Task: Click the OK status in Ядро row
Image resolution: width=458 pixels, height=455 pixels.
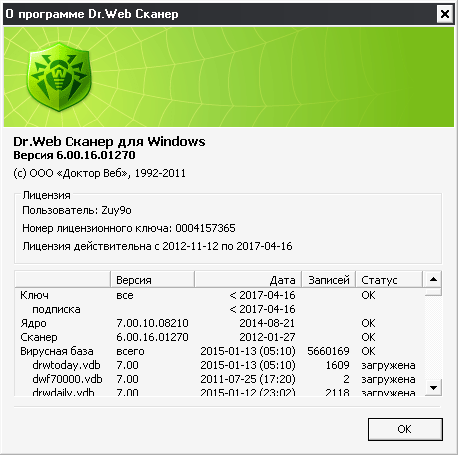Action: [x=368, y=323]
